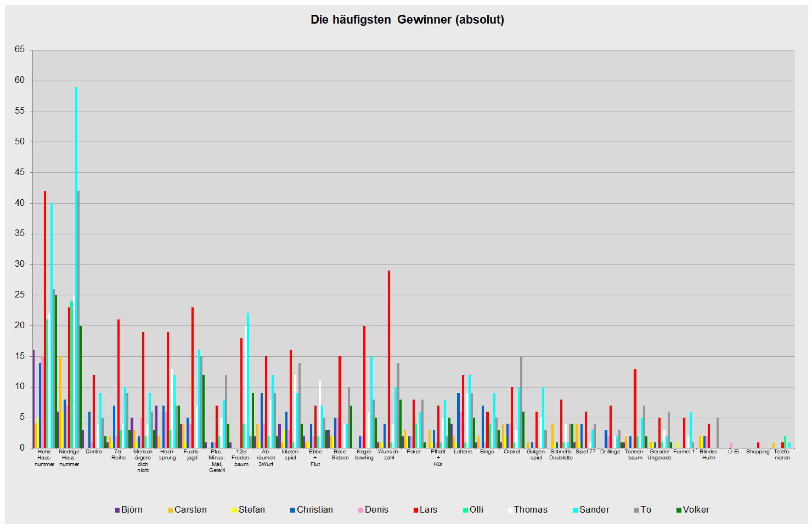This screenshot has width=812, height=528.
Task: Select the 'Volker' legend label
Action: pyautogui.click(x=696, y=510)
